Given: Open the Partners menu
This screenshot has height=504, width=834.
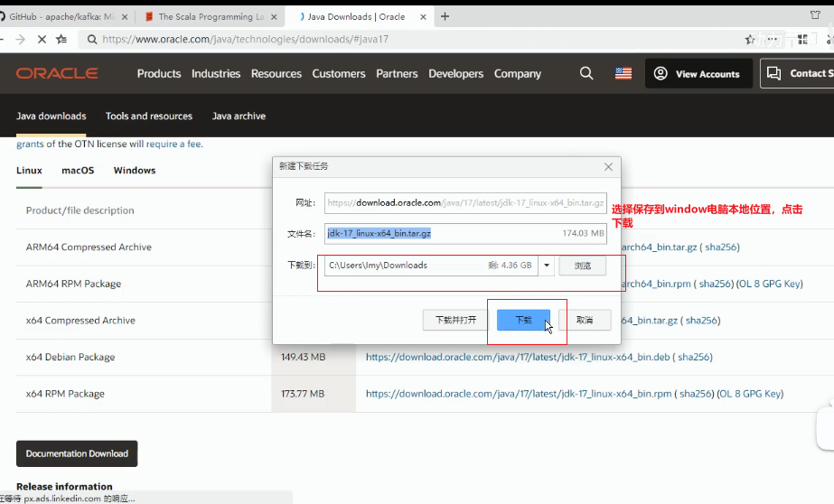Looking at the screenshot, I should (x=397, y=73).
